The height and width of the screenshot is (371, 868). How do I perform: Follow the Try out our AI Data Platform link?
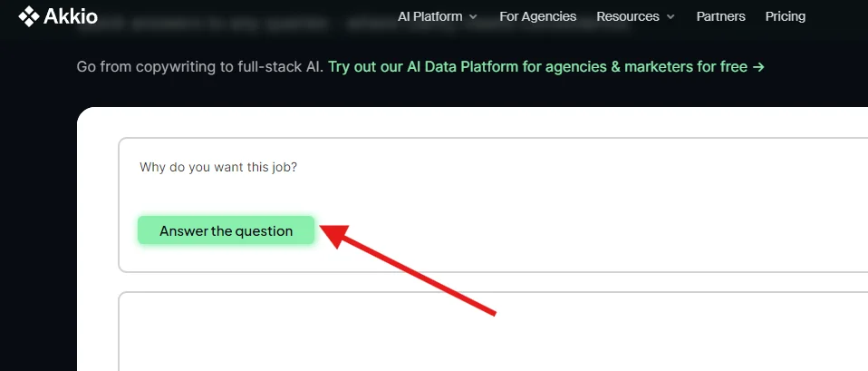546,67
